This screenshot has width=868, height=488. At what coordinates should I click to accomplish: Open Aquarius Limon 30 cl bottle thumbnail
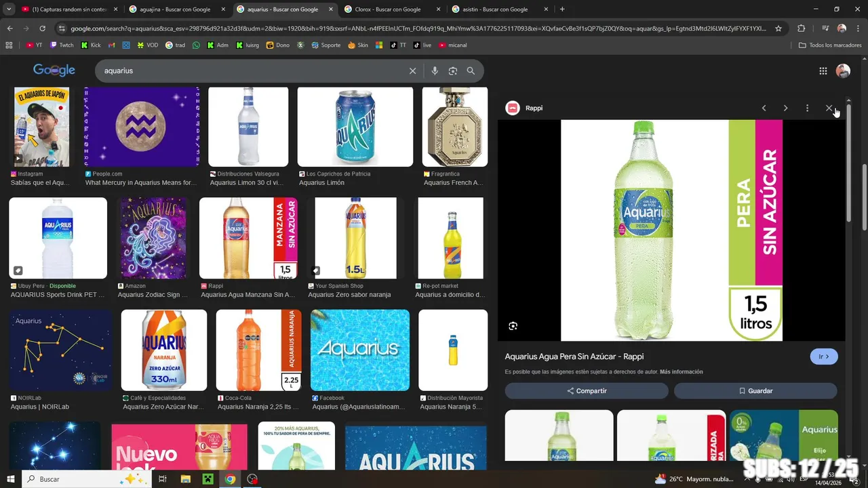(x=248, y=127)
